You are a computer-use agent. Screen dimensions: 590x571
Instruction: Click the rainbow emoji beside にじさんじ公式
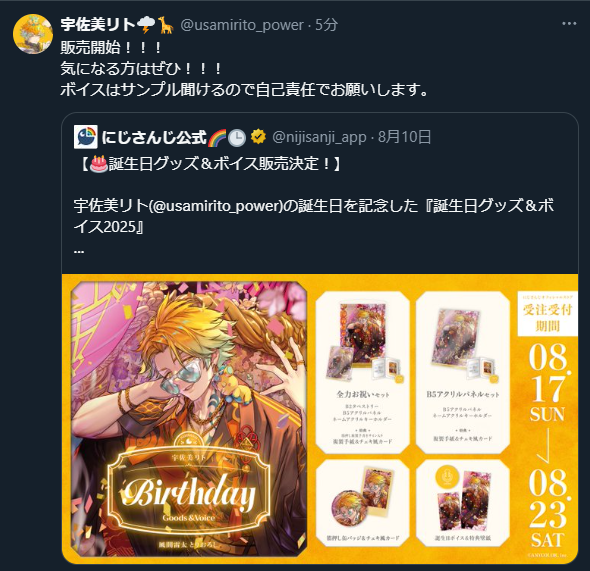[217, 137]
